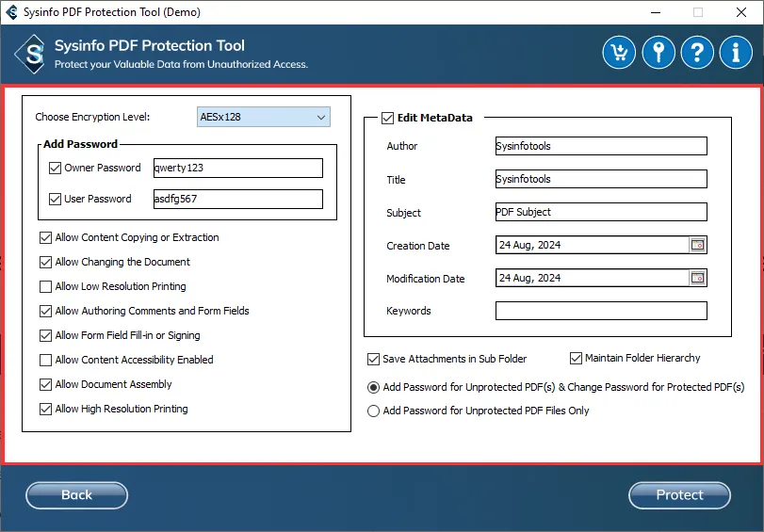Toggle Maintain Folder Hierarchy option
Viewport: 764px width, 532px height.
click(577, 358)
